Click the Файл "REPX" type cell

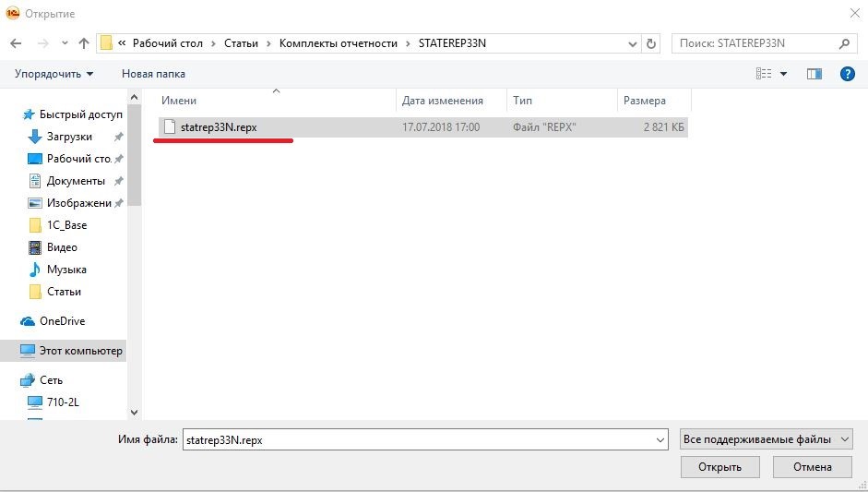(x=544, y=127)
